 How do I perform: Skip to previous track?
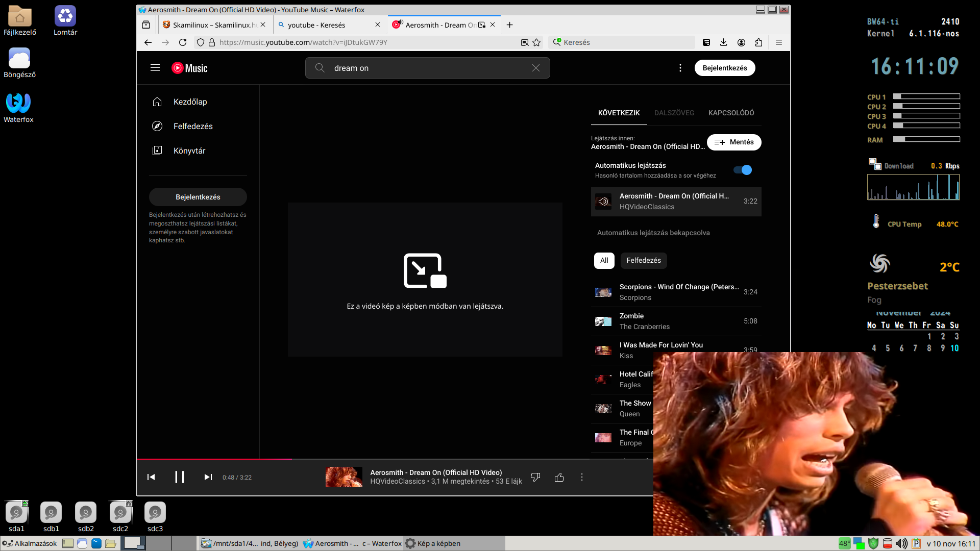point(151,477)
